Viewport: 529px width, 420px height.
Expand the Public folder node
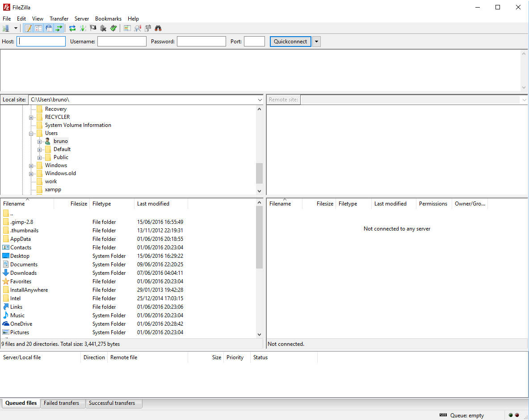point(39,158)
